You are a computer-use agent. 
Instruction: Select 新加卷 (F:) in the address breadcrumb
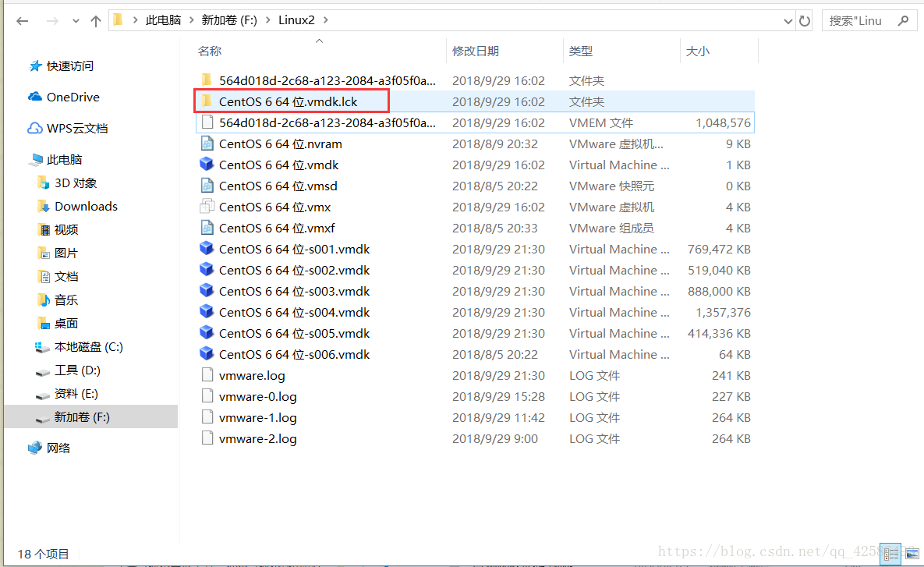[x=229, y=20]
